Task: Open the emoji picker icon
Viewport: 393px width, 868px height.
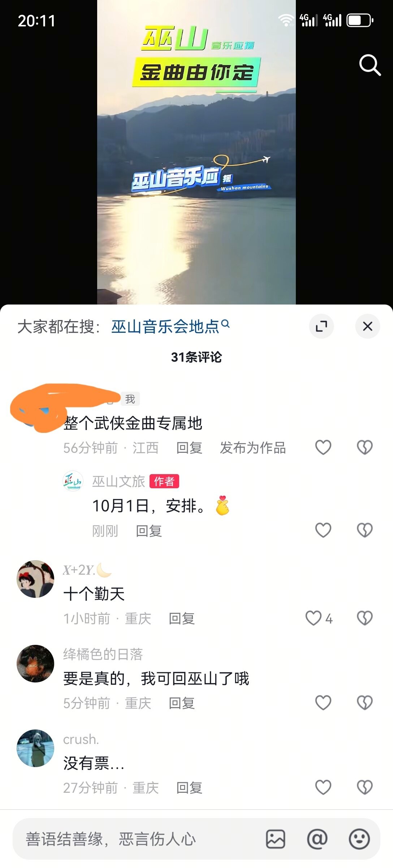Action: pyautogui.click(x=359, y=839)
